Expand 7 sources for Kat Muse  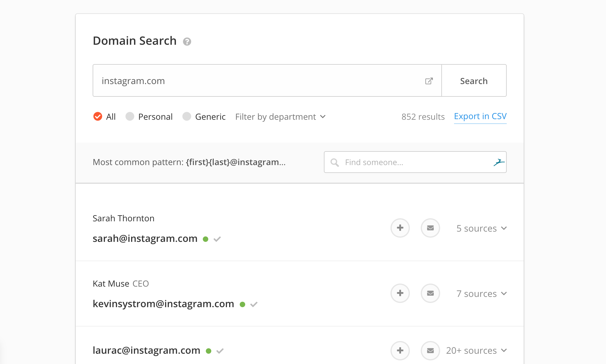pos(481,294)
